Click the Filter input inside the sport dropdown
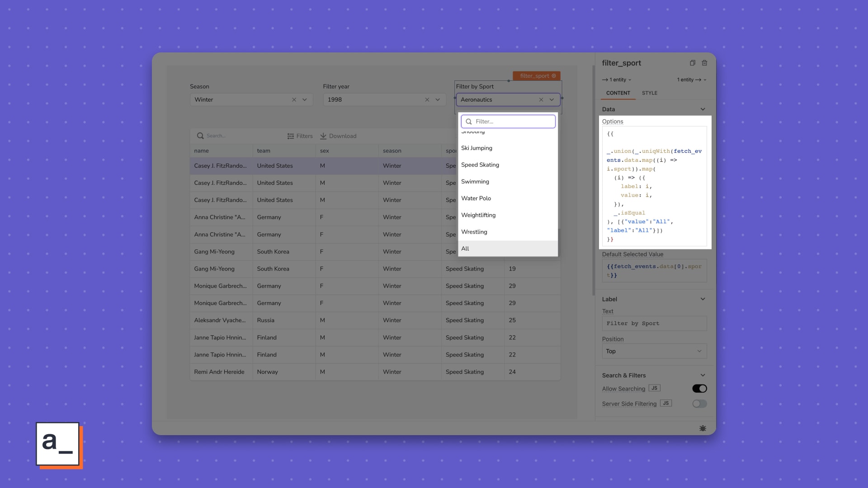868x488 pixels. point(508,121)
